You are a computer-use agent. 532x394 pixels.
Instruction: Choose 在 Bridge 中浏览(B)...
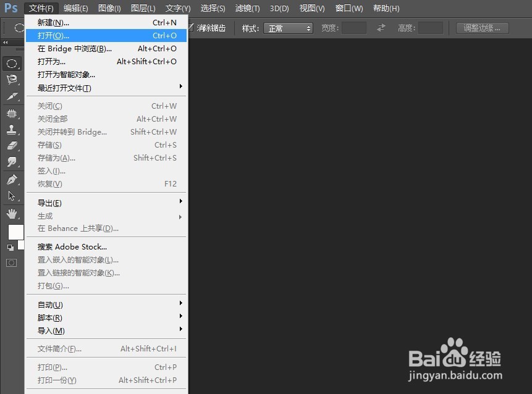106,49
